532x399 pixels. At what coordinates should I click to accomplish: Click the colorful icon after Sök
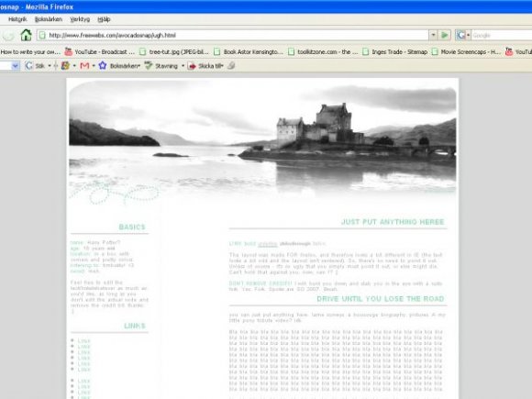(x=65, y=66)
